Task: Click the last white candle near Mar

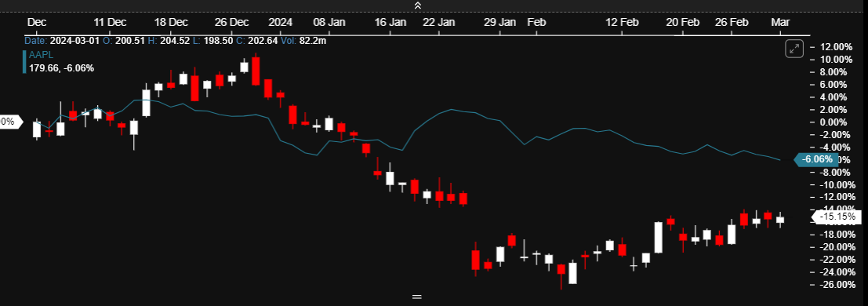Action: point(780,220)
